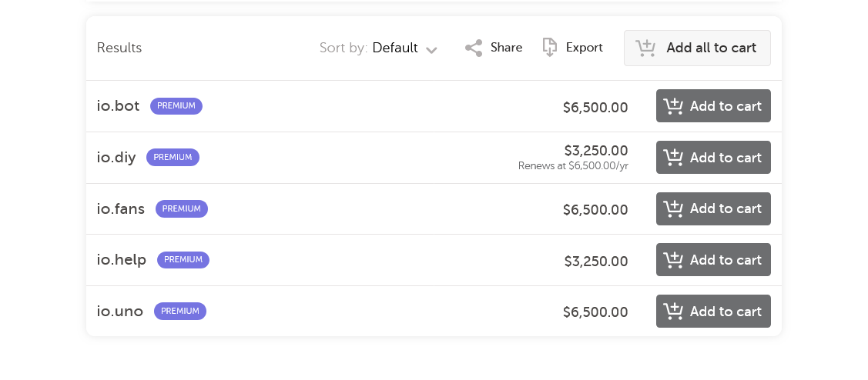The image size is (868, 380).
Task: Click the Sort by chevron arrow
Action: [x=432, y=50]
